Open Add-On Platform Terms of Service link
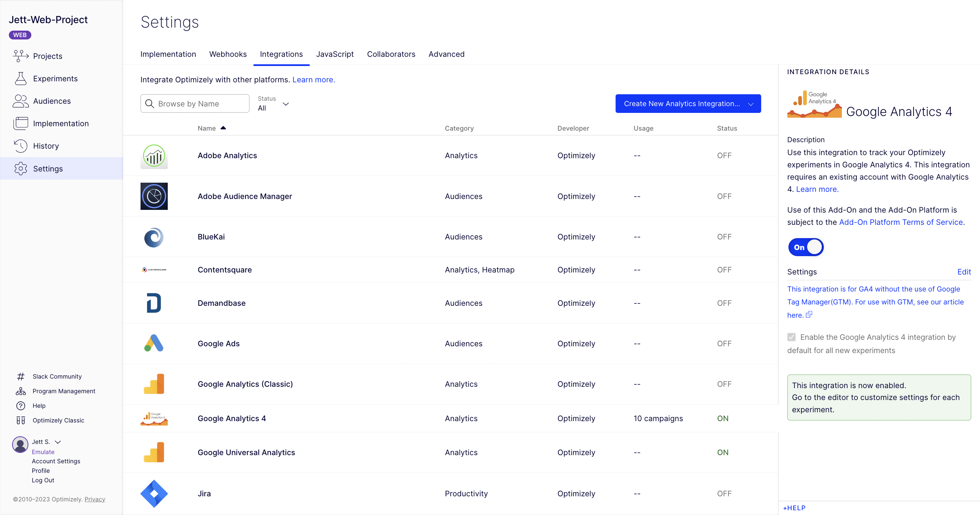980x515 pixels. (901, 222)
